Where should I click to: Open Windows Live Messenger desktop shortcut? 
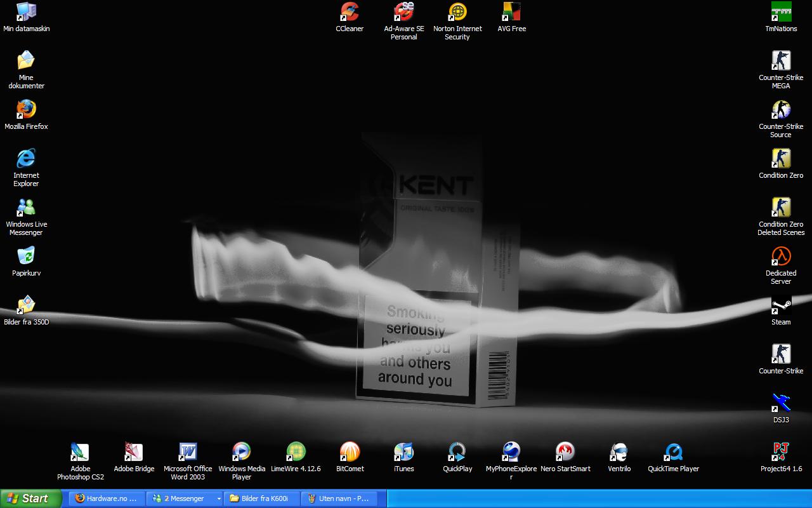coord(26,207)
